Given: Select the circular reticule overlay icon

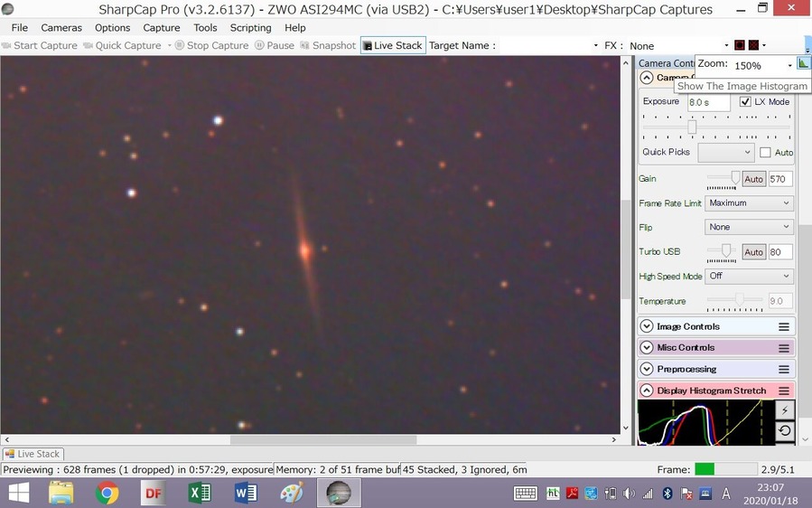Looking at the screenshot, I should (x=740, y=45).
